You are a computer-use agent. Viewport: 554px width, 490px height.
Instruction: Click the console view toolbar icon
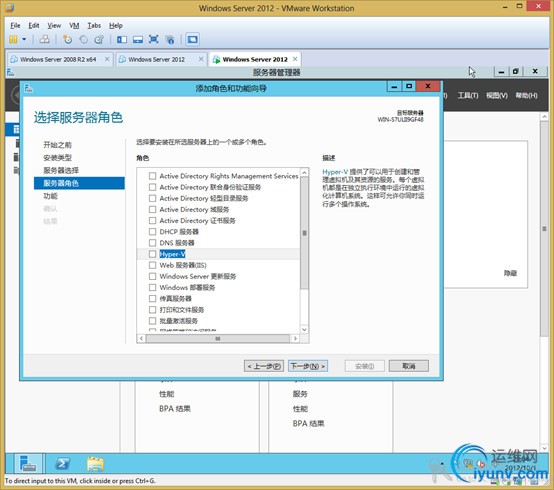(x=193, y=39)
